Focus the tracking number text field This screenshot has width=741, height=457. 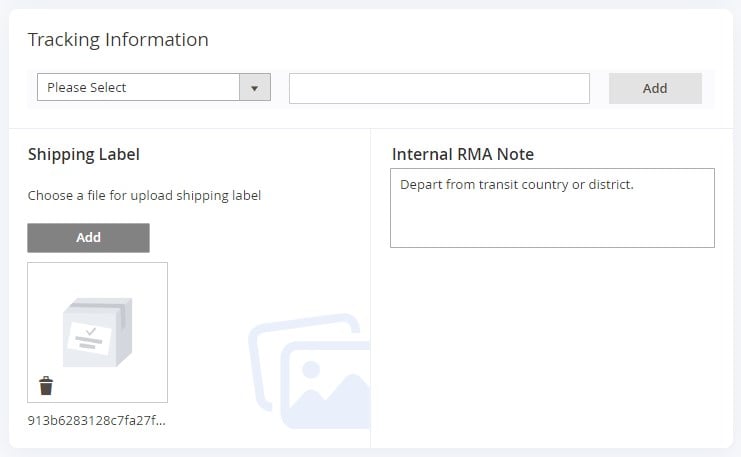coord(439,88)
